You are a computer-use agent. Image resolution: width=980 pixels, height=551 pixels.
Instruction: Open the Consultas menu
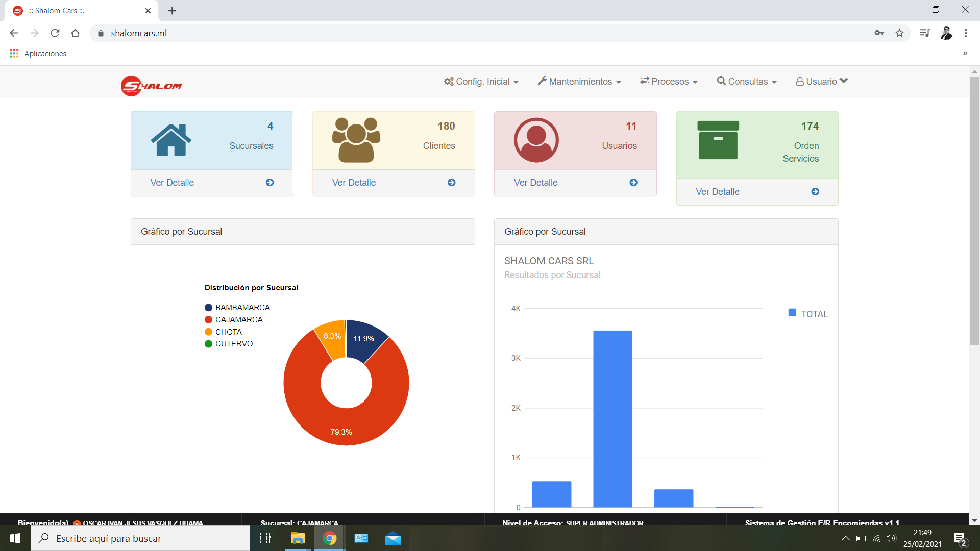(x=747, y=82)
